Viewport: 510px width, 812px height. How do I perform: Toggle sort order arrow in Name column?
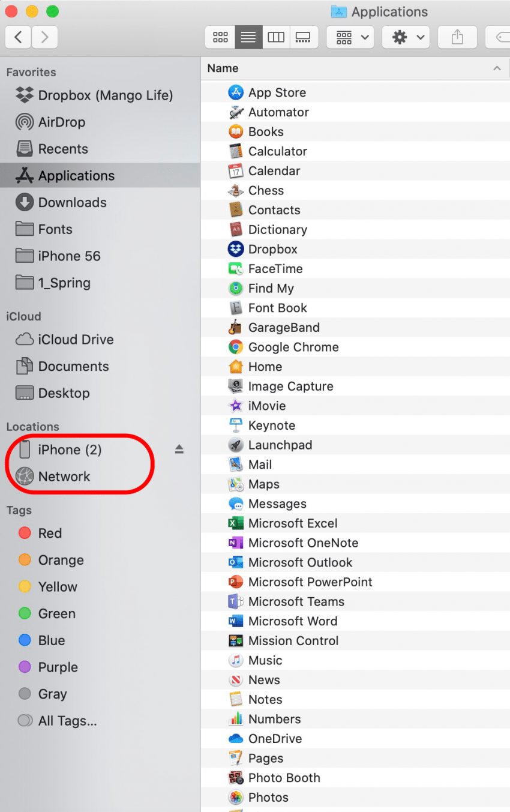coord(497,68)
